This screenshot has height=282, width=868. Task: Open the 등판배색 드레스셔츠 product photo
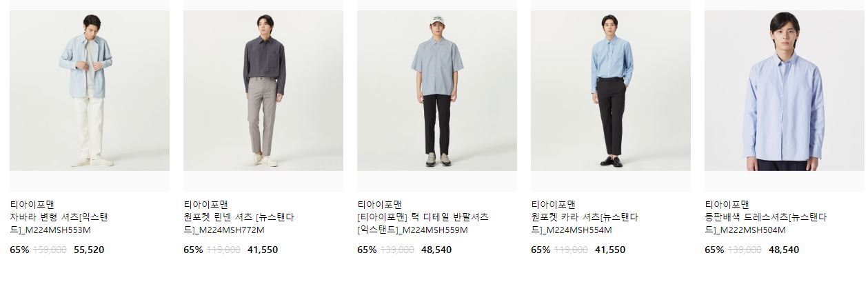(785, 90)
